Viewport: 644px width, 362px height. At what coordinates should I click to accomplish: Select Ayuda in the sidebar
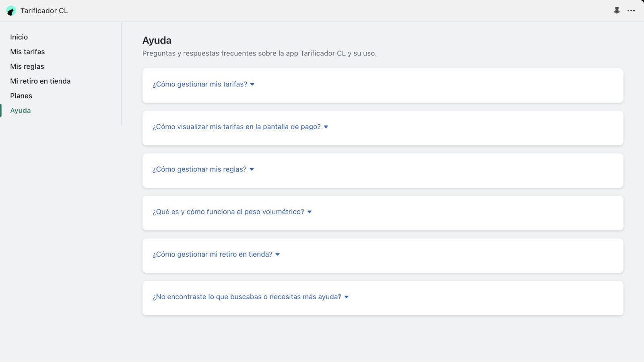click(21, 111)
